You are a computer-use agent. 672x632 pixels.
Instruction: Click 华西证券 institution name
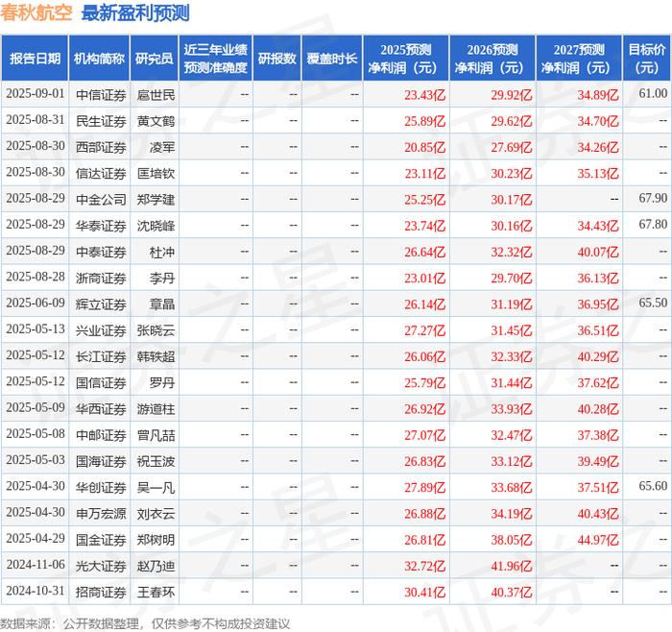tap(101, 408)
